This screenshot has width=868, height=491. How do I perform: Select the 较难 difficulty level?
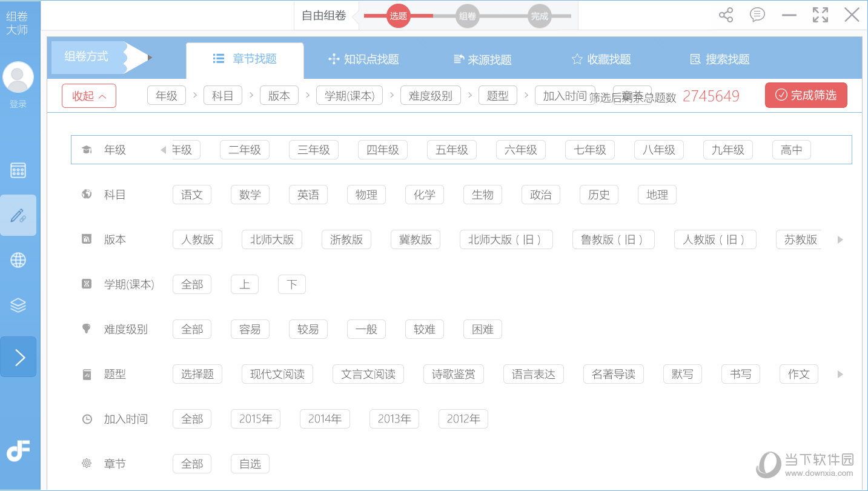(424, 329)
